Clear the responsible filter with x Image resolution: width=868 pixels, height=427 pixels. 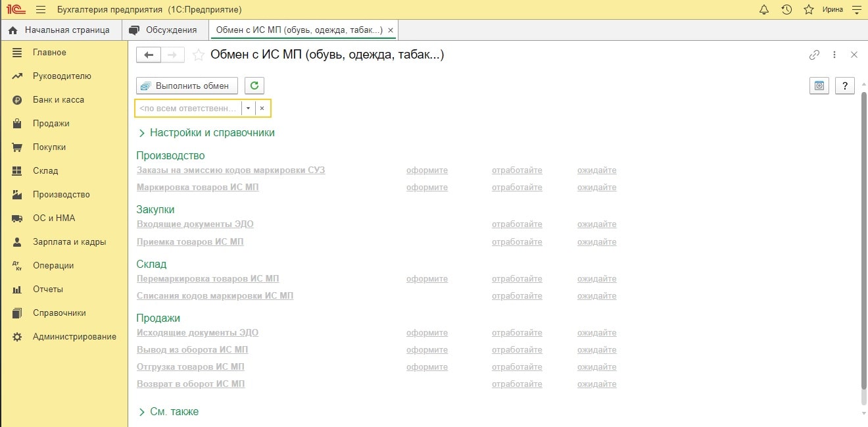coord(262,108)
